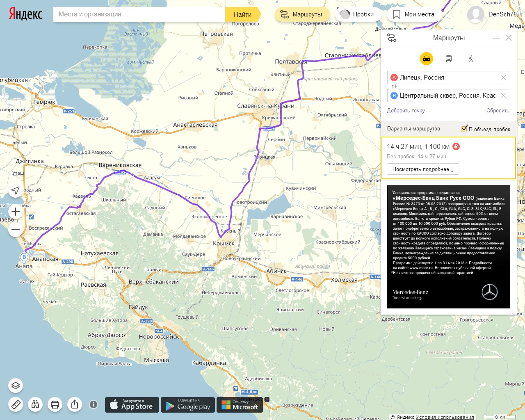The image size is (525, 420).
Task: Click the Добавить точку link
Action: pos(406,111)
